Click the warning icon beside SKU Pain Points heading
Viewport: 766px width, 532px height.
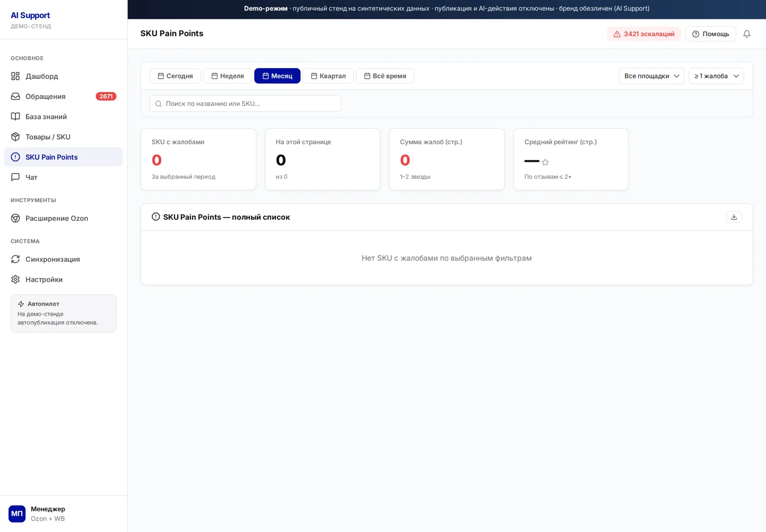click(156, 217)
